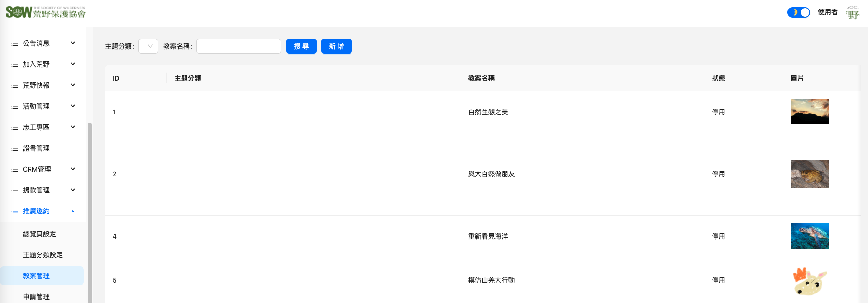Click the list icon beside 活動管理
Viewport: 868px width, 303px height.
pyautogui.click(x=15, y=106)
